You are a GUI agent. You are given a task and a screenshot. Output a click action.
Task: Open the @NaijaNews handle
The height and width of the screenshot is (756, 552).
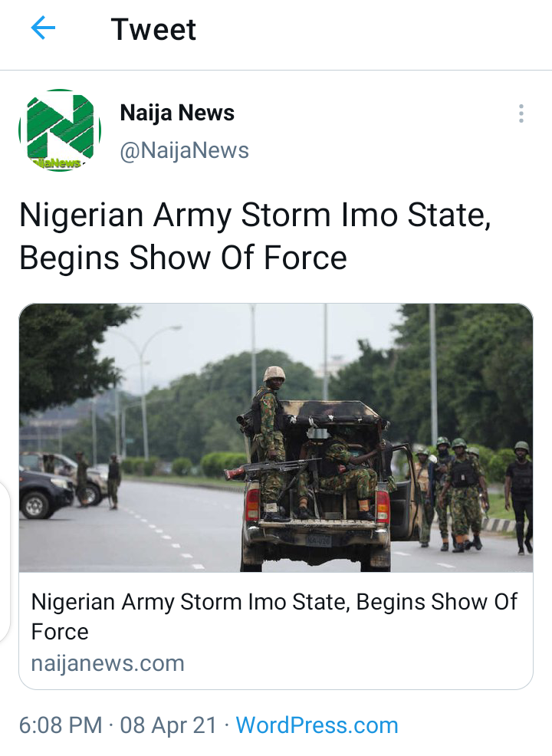pos(184,150)
